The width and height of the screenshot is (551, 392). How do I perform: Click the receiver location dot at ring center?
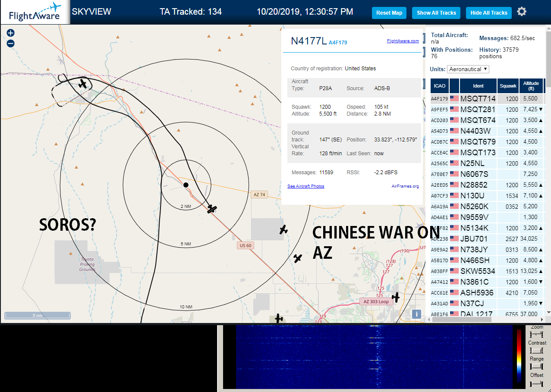pos(186,185)
